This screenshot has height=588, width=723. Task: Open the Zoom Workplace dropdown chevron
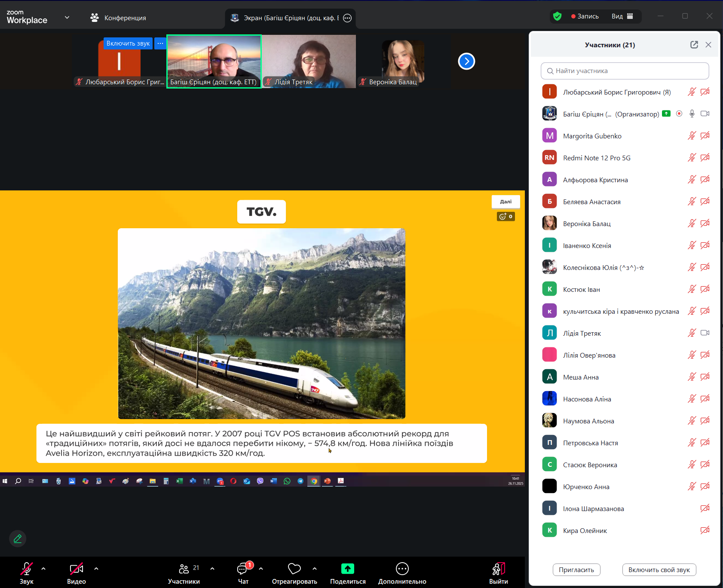[x=67, y=18]
